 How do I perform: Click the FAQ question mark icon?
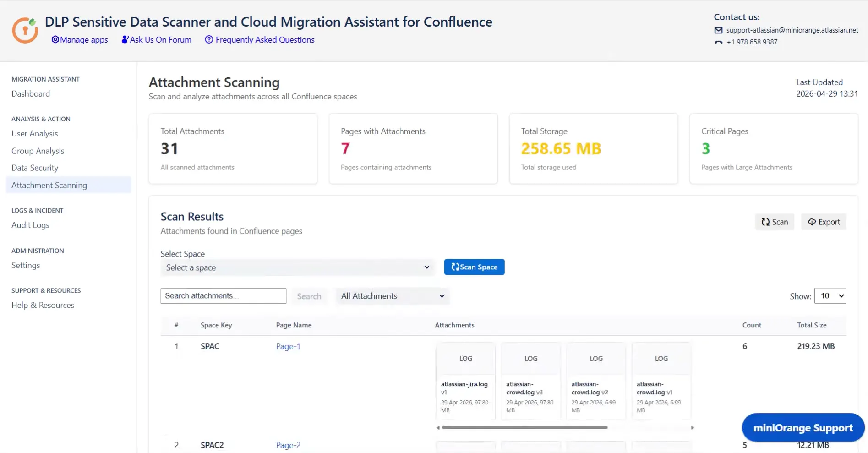tap(209, 40)
